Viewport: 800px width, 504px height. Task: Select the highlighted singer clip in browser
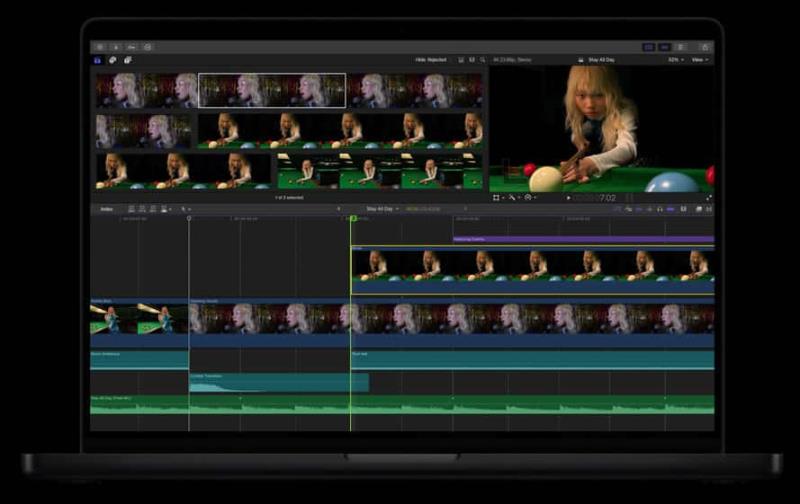[x=272, y=90]
